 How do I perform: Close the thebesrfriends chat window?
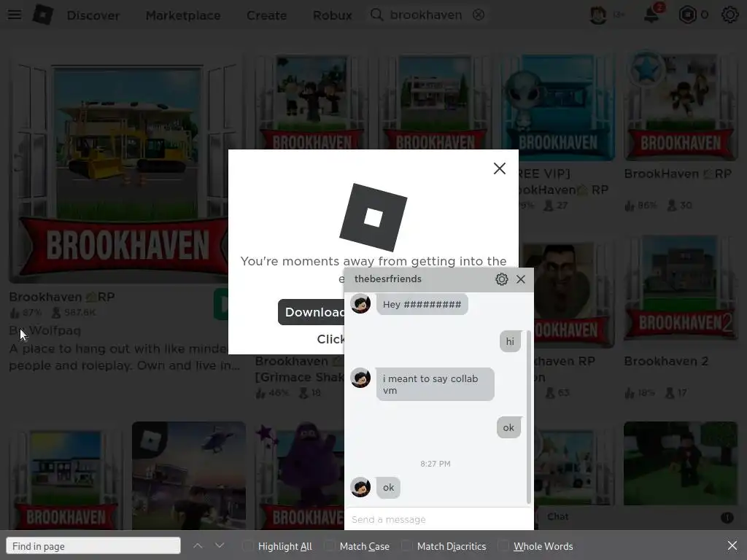tap(521, 279)
